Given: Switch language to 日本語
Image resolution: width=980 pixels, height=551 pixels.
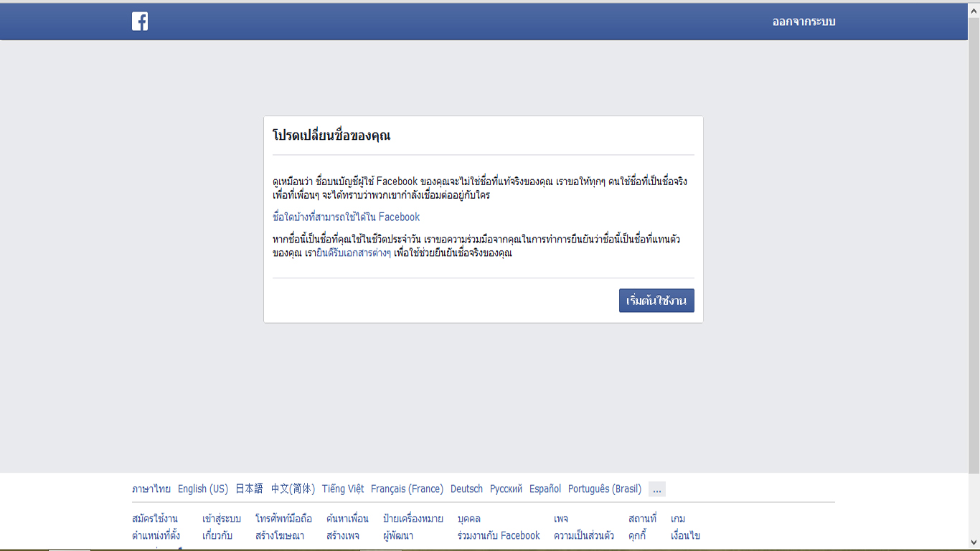Looking at the screenshot, I should [249, 489].
